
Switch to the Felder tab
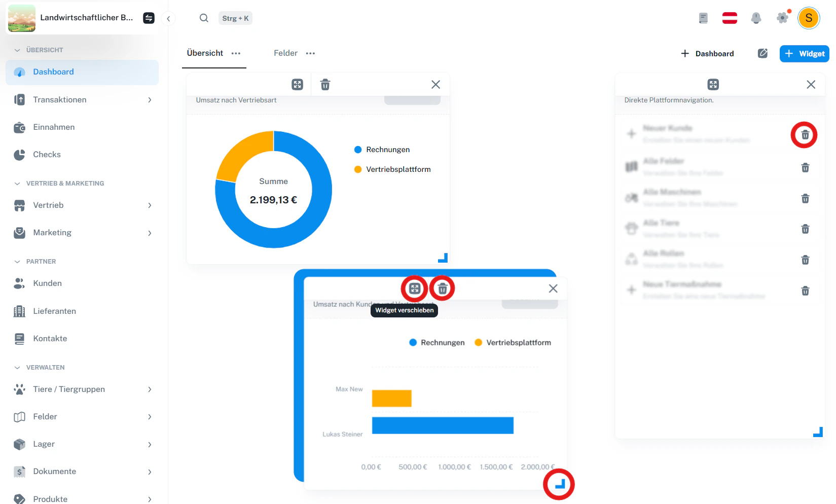(x=285, y=53)
